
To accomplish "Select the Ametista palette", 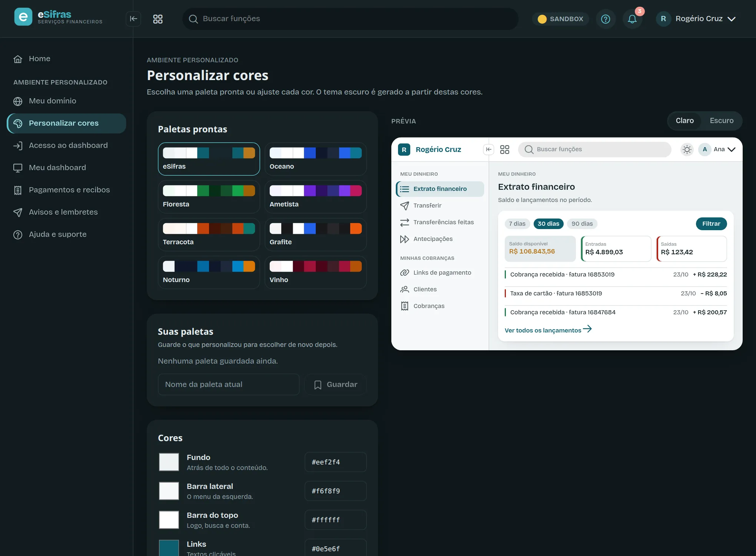I will point(316,197).
